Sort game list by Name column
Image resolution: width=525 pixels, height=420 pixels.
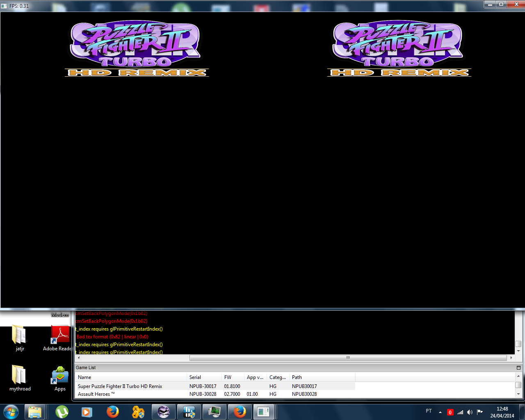pos(130,377)
